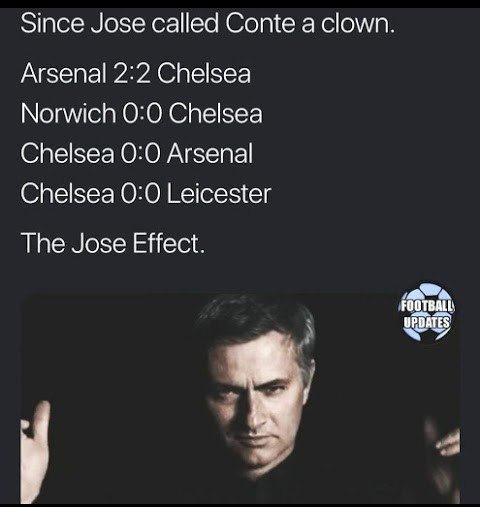Open the embedded photo of the man
480x507 pixels.
point(240,399)
